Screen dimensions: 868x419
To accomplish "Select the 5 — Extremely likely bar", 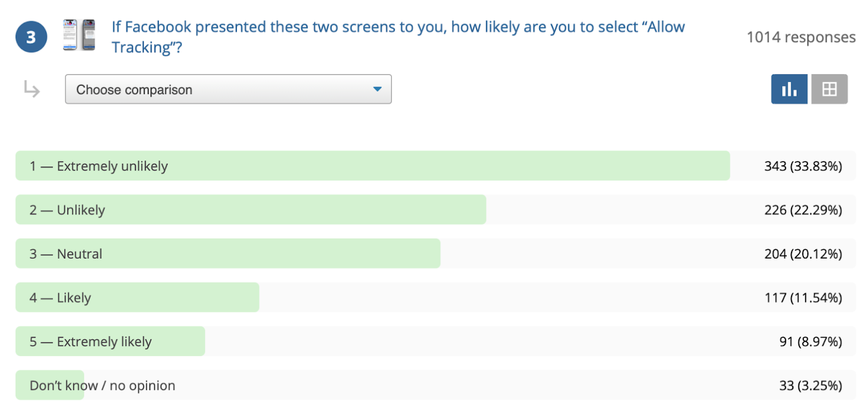I will (435, 341).
